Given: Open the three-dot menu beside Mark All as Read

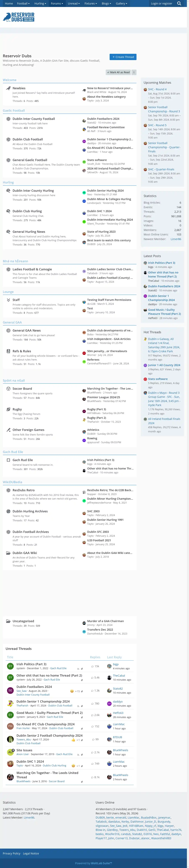Looking at the screenshot, I should pyautogui.click(x=134, y=72).
